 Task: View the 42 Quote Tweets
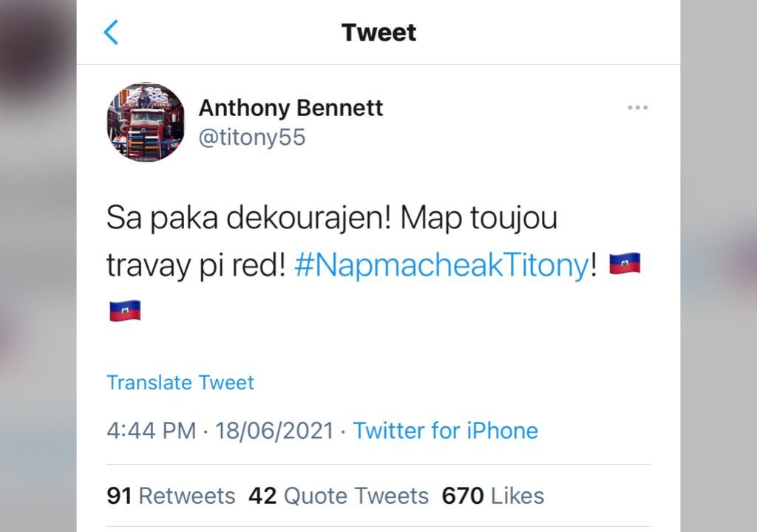click(x=338, y=496)
